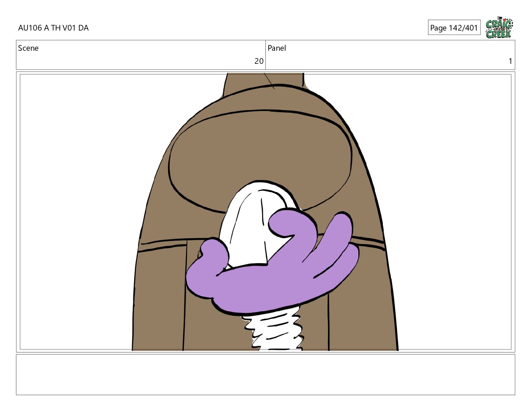Click the empty notes box below the panel

click(265, 374)
